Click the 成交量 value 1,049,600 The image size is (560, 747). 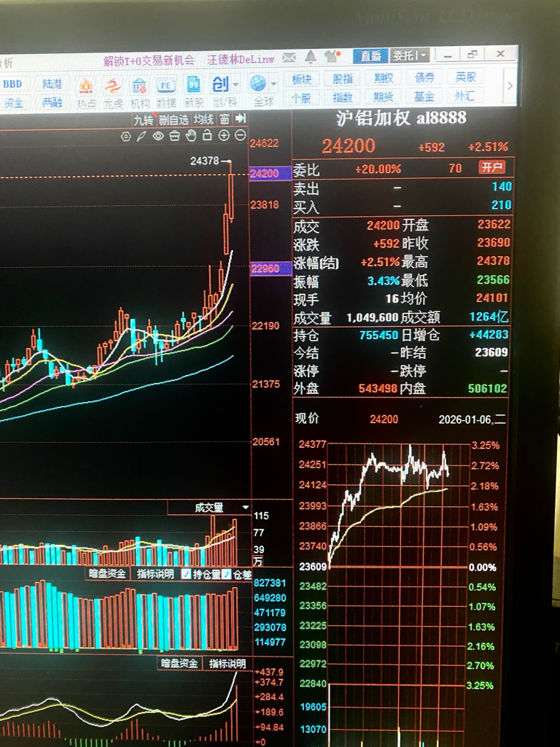(x=372, y=317)
